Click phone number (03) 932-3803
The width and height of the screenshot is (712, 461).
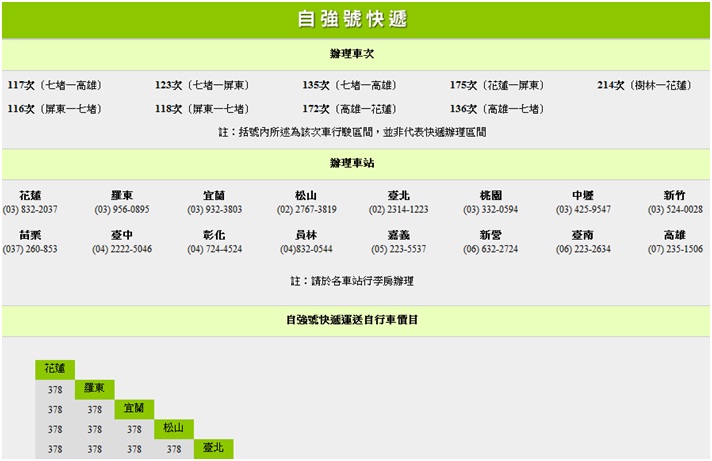(x=214, y=209)
